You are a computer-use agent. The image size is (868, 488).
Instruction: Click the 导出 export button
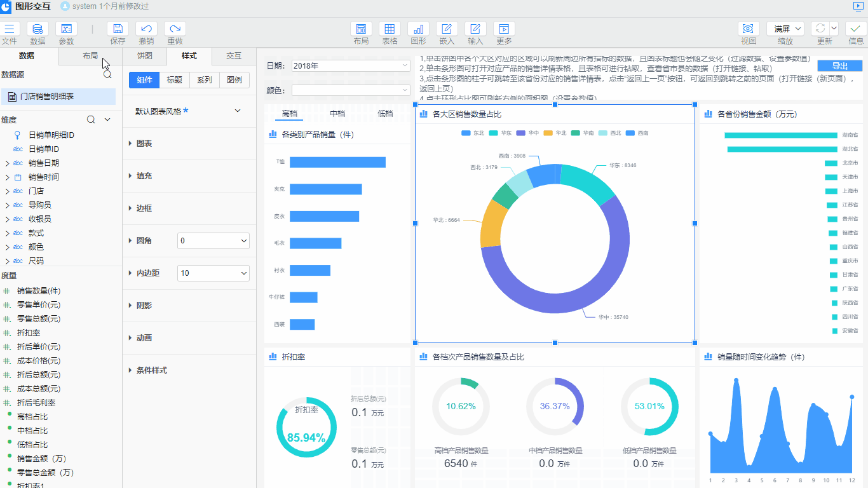click(x=839, y=66)
